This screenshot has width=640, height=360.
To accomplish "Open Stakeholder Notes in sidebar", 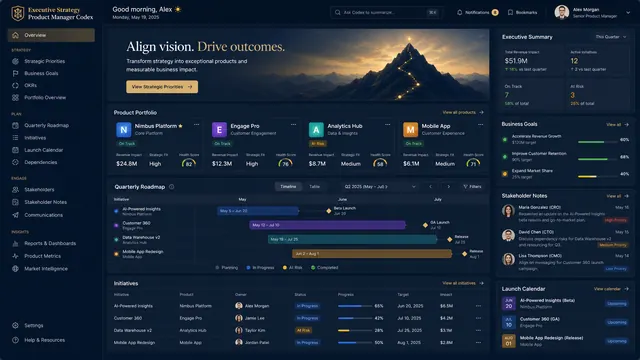I will 45,202.
